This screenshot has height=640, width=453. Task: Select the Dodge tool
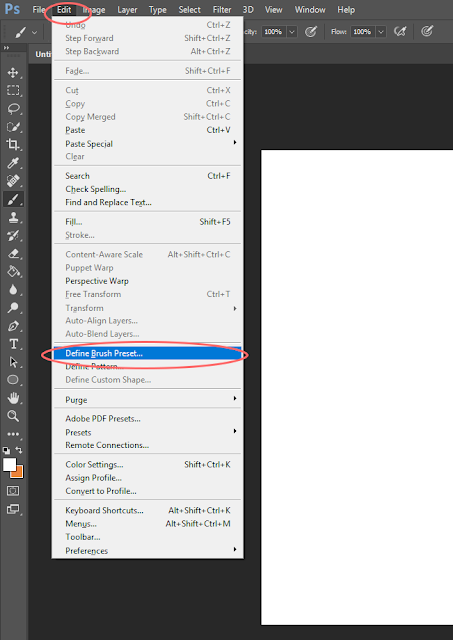(13, 308)
